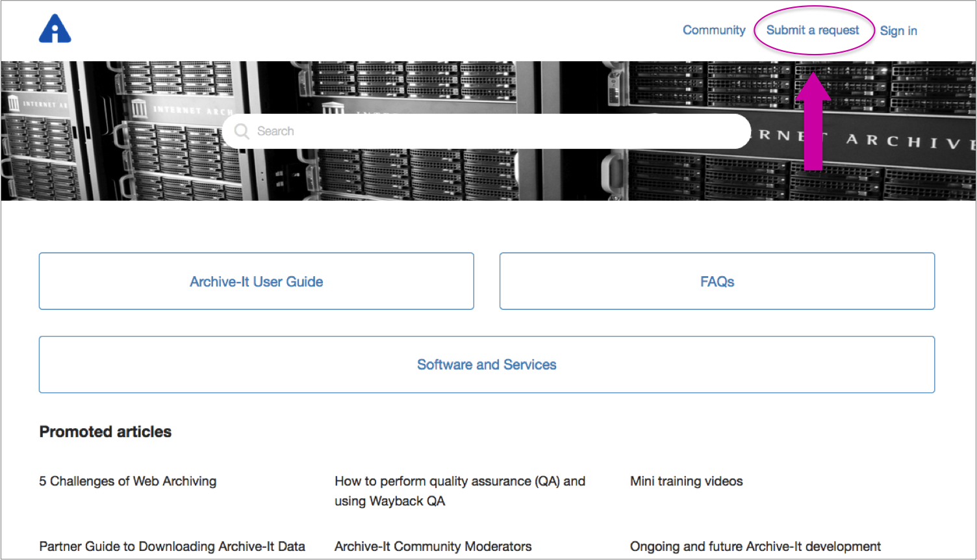Open the Community page

[713, 31]
